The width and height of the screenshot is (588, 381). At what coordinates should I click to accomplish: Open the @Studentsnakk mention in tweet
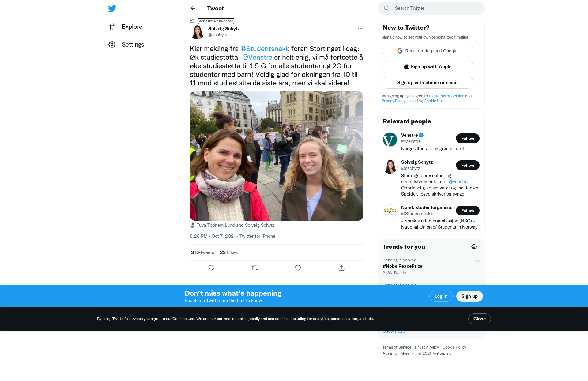[x=265, y=49]
